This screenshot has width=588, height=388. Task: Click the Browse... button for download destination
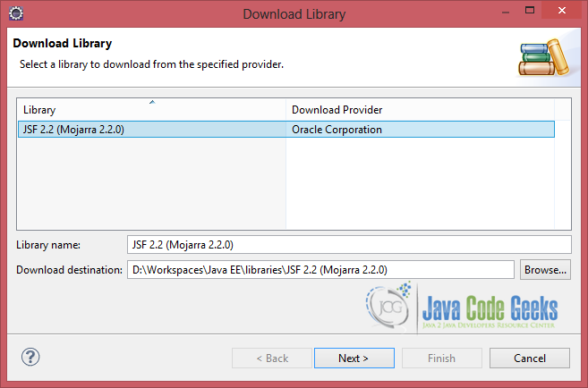tap(545, 270)
